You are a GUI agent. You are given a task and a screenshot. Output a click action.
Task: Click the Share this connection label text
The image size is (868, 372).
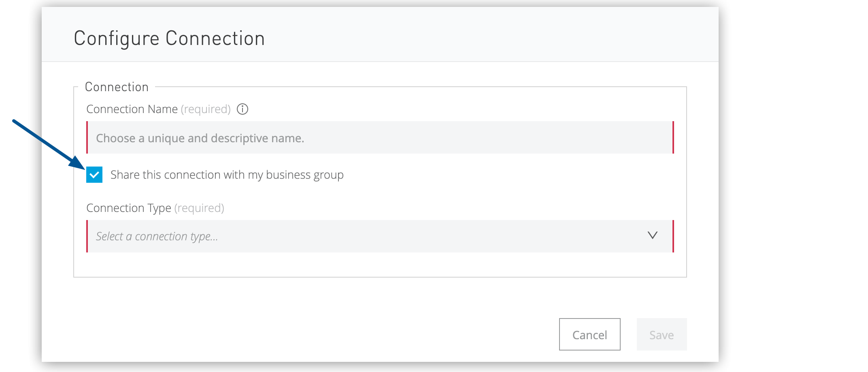tap(227, 175)
